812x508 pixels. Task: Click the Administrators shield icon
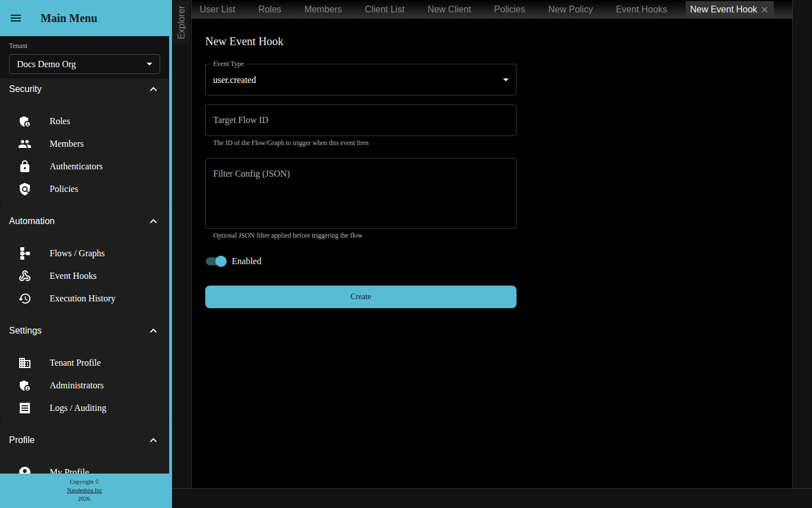pyautogui.click(x=25, y=386)
